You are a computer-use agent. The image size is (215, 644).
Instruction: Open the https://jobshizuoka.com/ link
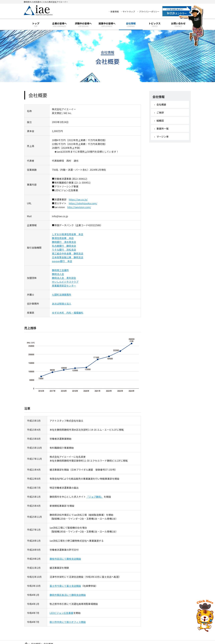point(83,203)
